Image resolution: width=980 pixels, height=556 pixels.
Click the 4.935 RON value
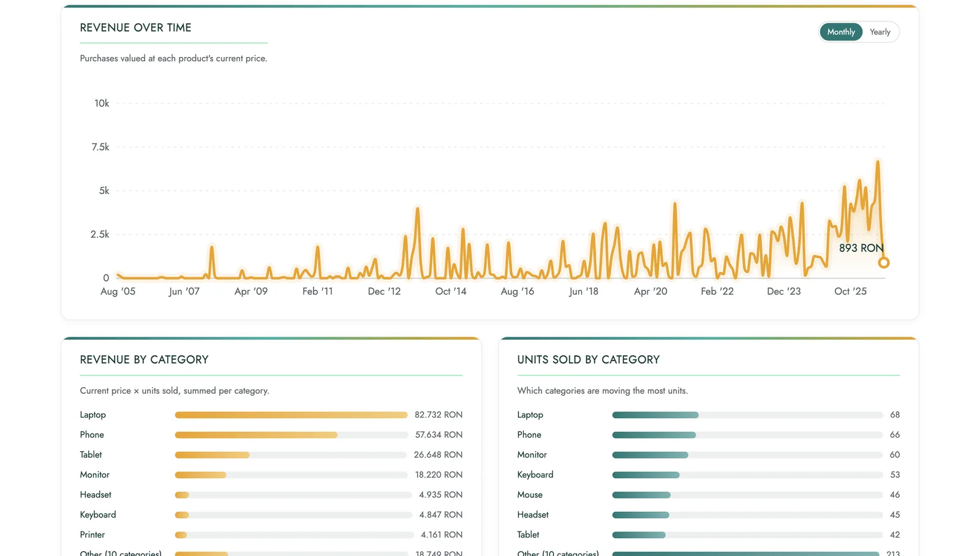[x=440, y=495]
